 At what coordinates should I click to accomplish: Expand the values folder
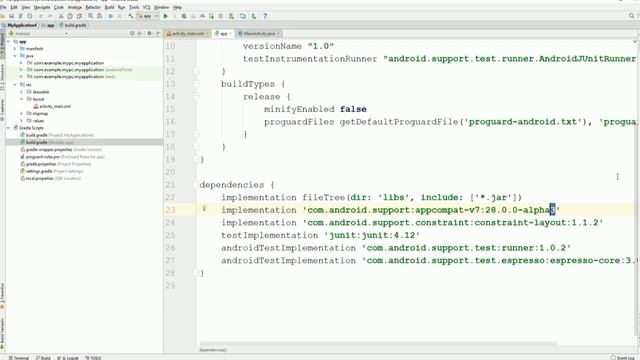coord(22,121)
